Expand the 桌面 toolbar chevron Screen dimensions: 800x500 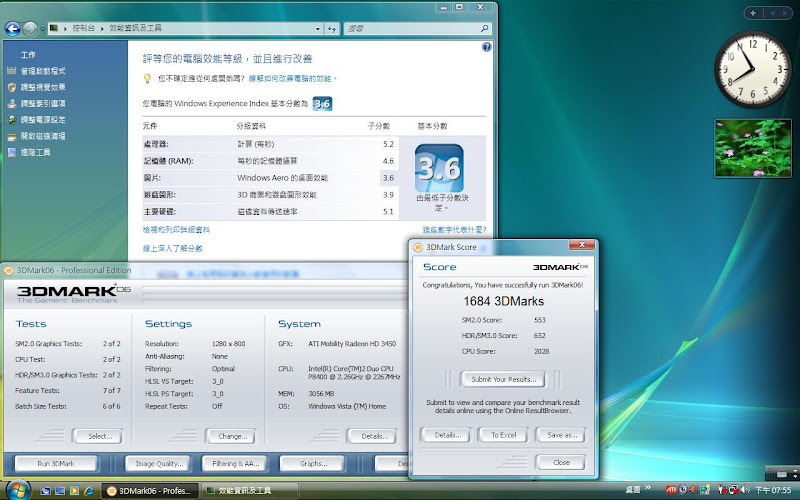click(x=648, y=488)
